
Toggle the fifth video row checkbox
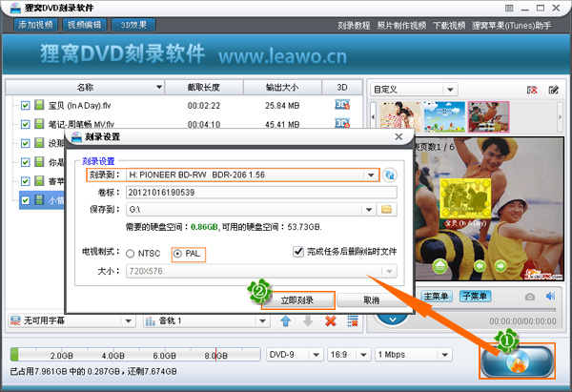pyautogui.click(x=25, y=181)
